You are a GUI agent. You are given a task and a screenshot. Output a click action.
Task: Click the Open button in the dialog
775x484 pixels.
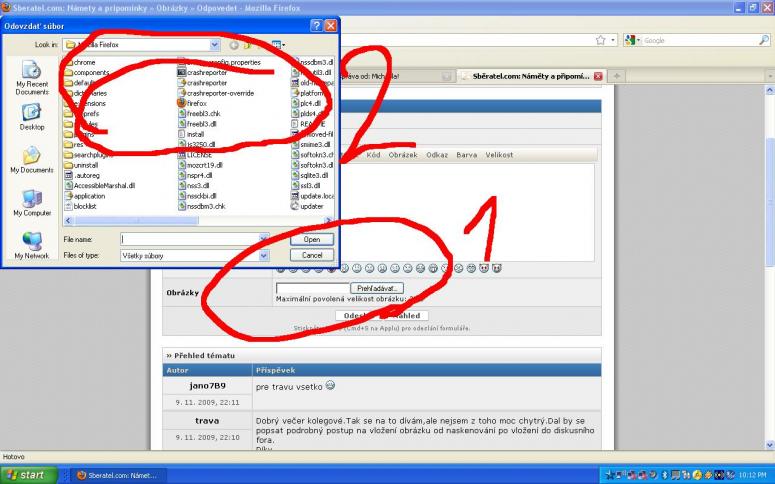(x=312, y=239)
